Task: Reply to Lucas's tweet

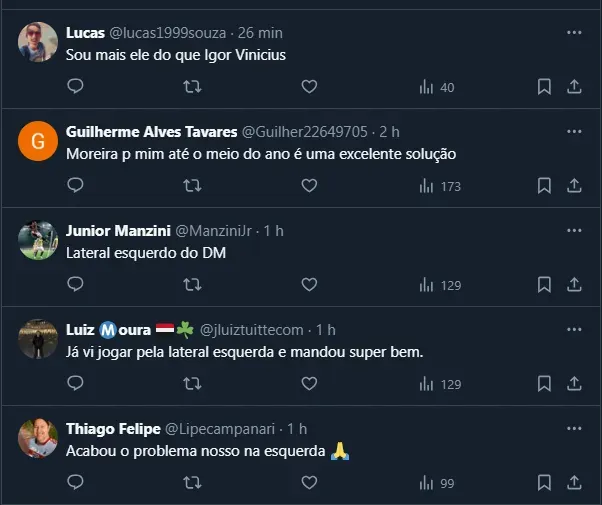Action: 75,87
